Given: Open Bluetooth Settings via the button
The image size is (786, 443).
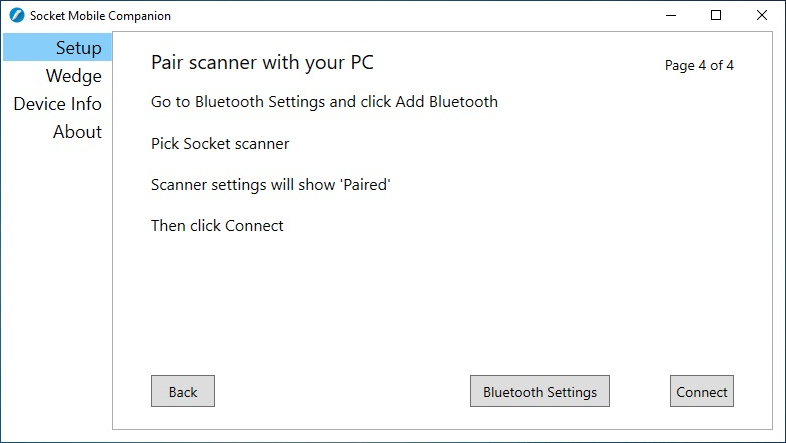Looking at the screenshot, I should (x=539, y=392).
